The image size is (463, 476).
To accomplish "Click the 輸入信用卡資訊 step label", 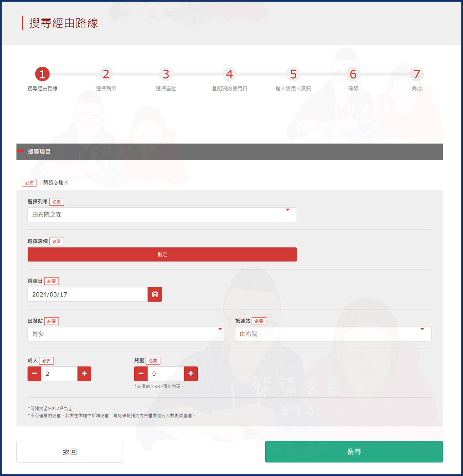I will [x=293, y=88].
